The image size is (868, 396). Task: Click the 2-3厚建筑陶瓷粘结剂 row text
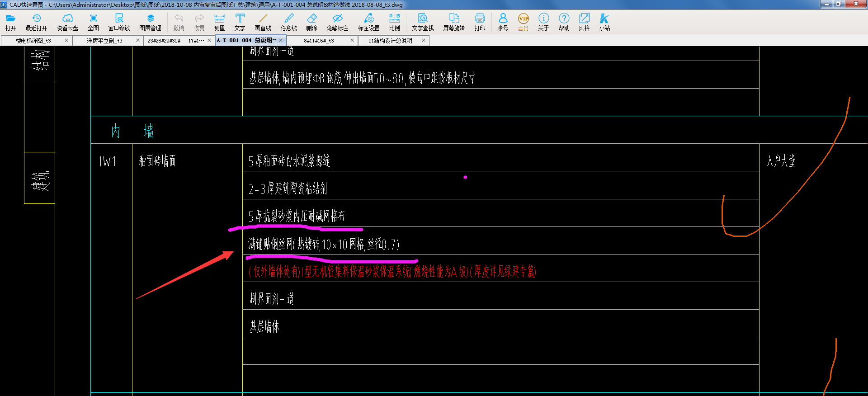[x=288, y=189]
